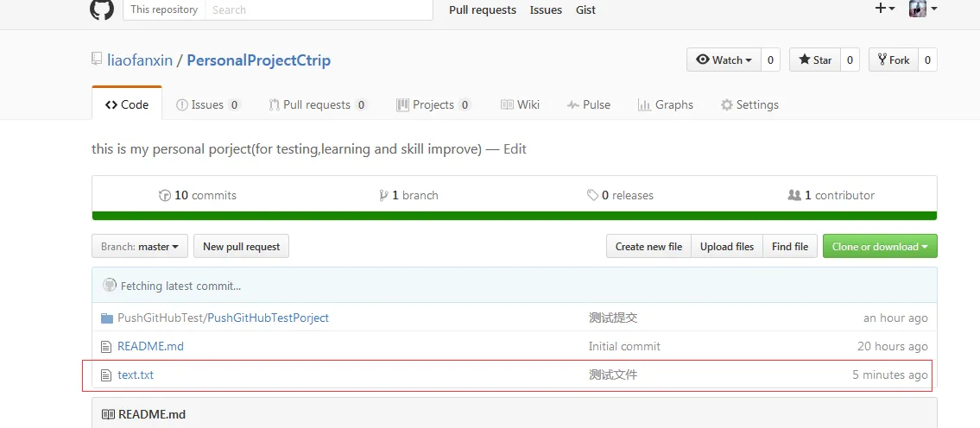This screenshot has height=428, width=980.
Task: Select the Code tab
Action: coord(127,104)
